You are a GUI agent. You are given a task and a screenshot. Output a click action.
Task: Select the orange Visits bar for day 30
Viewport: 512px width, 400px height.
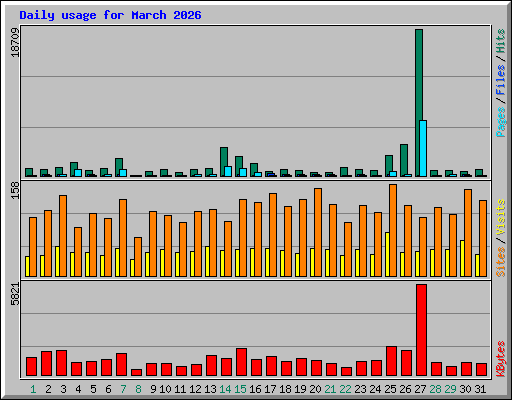coord(468,233)
